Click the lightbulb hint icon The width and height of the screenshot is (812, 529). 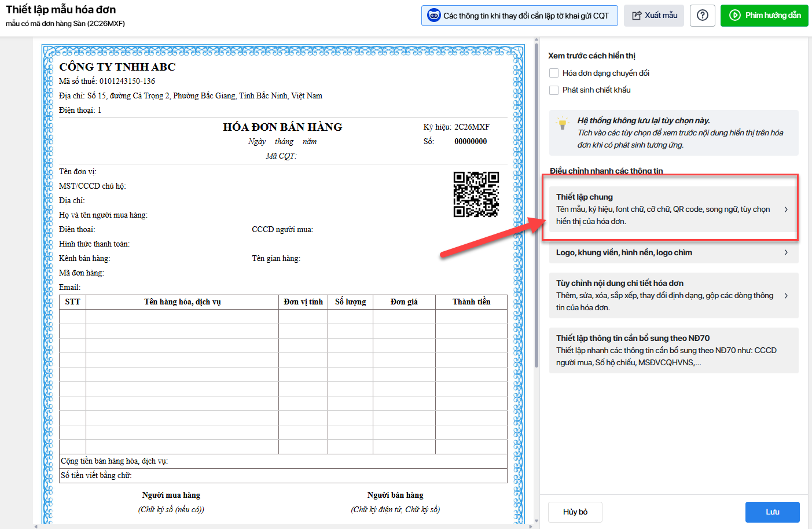(x=562, y=123)
